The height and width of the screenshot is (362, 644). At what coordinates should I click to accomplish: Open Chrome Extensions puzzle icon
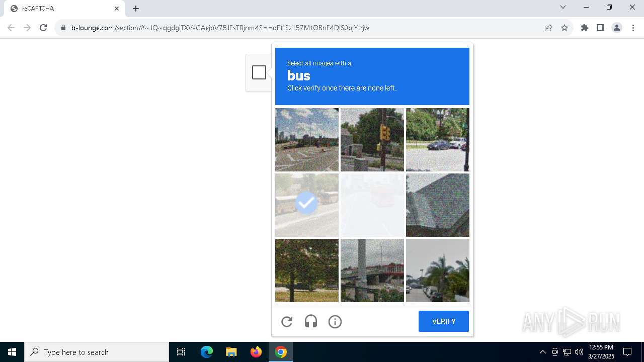tap(585, 28)
